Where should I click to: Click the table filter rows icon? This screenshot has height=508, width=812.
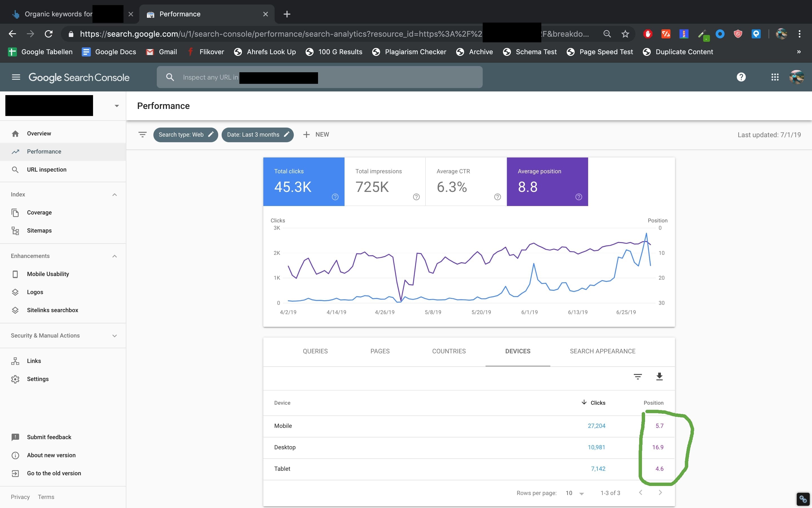(637, 377)
